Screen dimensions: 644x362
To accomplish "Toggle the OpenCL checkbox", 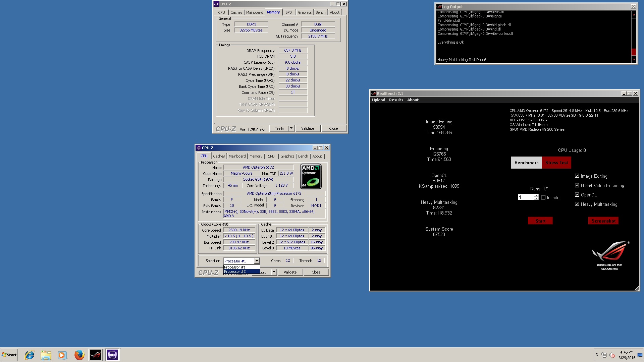I will [x=577, y=195].
